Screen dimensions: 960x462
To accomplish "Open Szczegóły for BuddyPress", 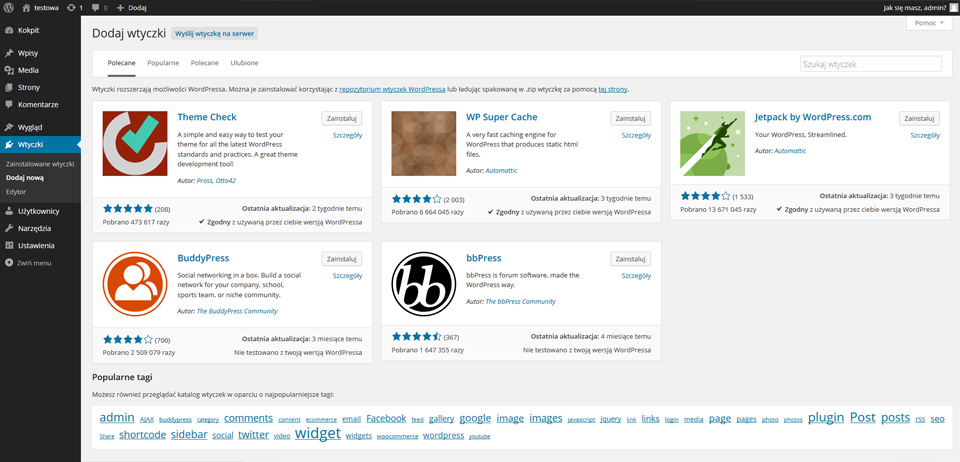I will pyautogui.click(x=347, y=276).
